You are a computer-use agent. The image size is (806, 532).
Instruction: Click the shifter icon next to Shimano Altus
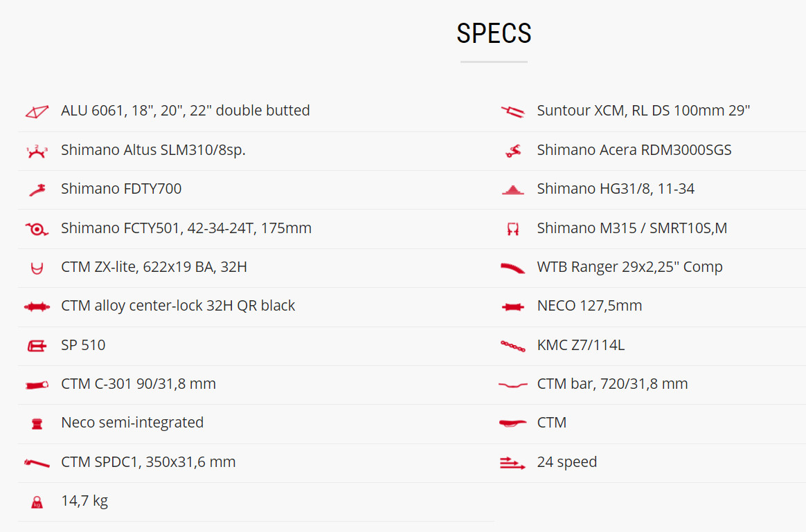[x=37, y=151]
